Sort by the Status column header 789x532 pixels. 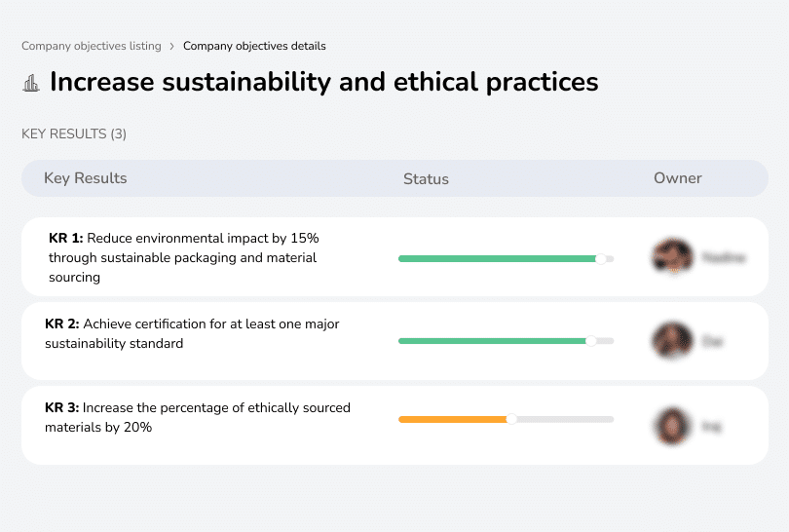tap(426, 178)
